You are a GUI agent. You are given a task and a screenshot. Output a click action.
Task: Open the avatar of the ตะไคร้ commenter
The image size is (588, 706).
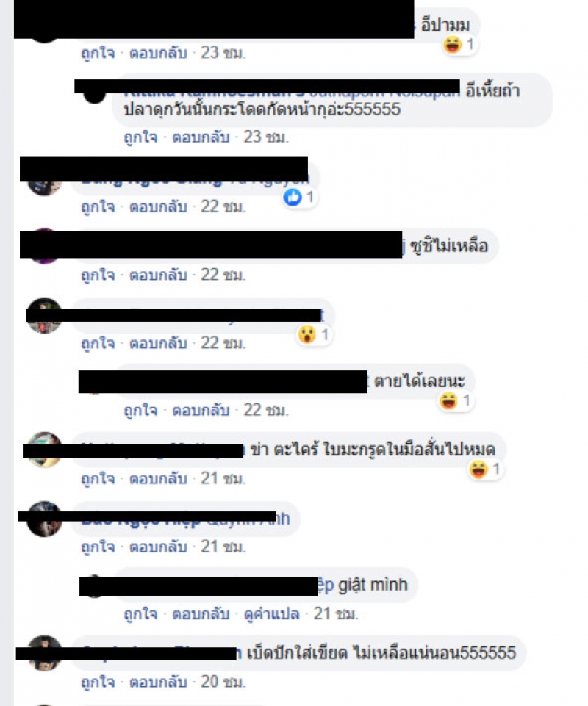coord(43,450)
